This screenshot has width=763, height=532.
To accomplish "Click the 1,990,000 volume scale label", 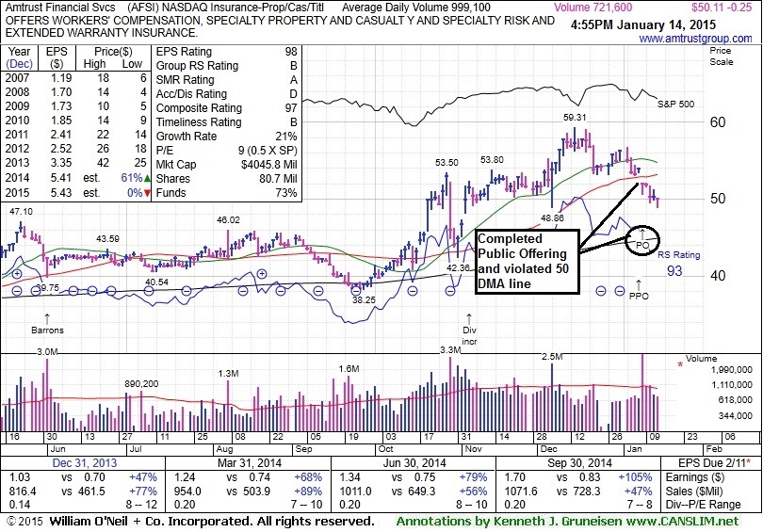I will click(x=731, y=370).
